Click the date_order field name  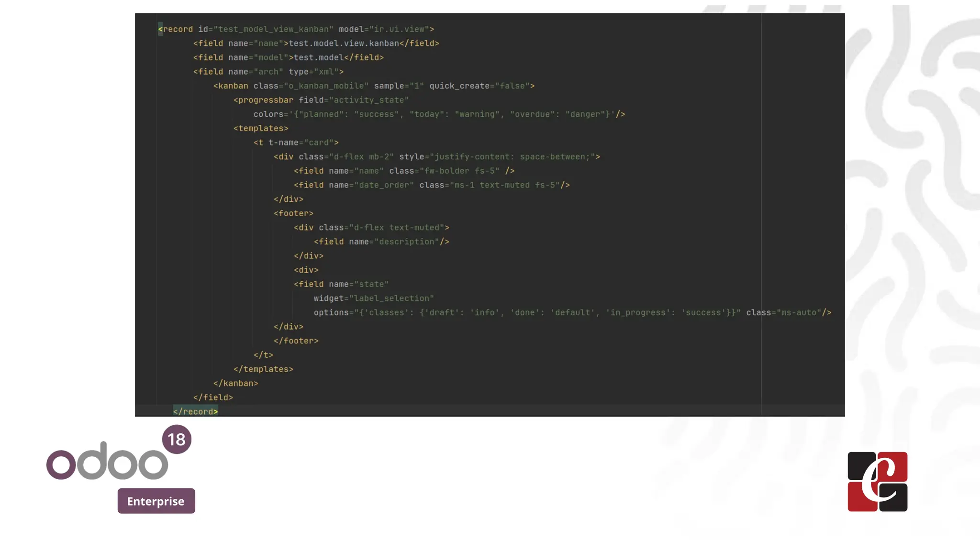click(384, 185)
